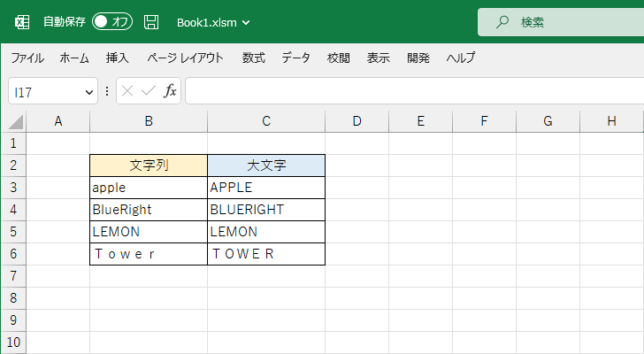Select row 5 header

tap(13, 232)
